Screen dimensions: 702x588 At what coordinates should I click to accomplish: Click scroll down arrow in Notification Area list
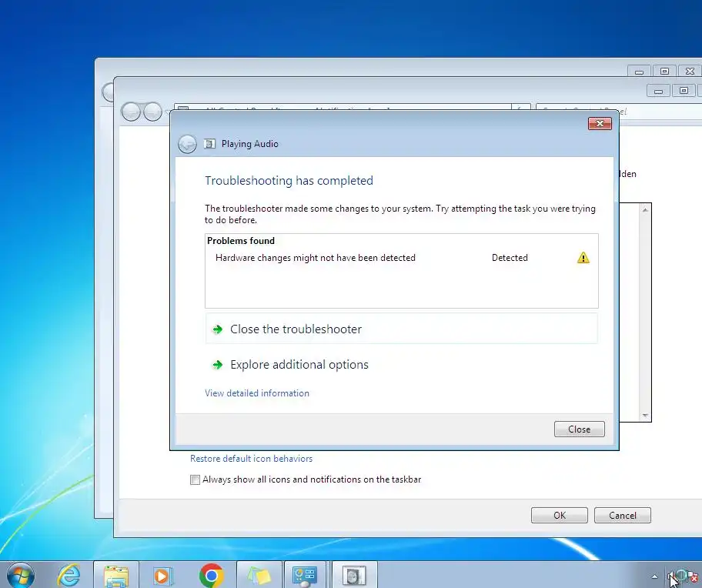coord(645,416)
